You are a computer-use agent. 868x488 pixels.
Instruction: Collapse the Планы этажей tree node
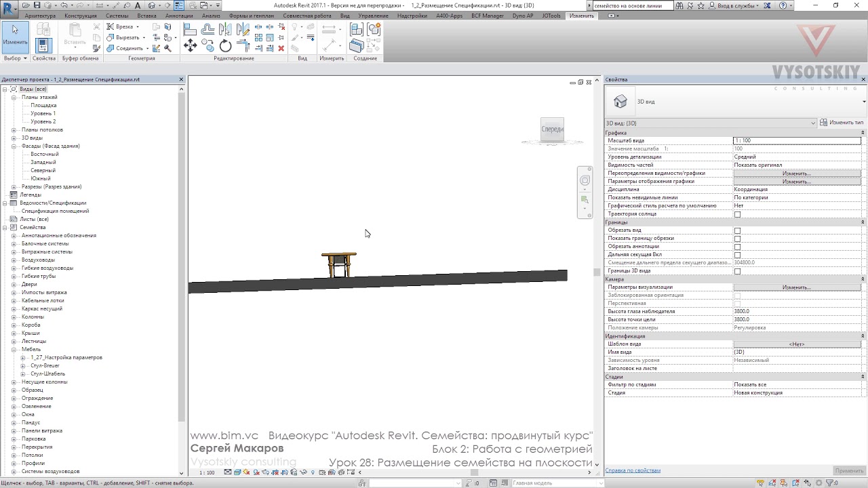click(14, 97)
